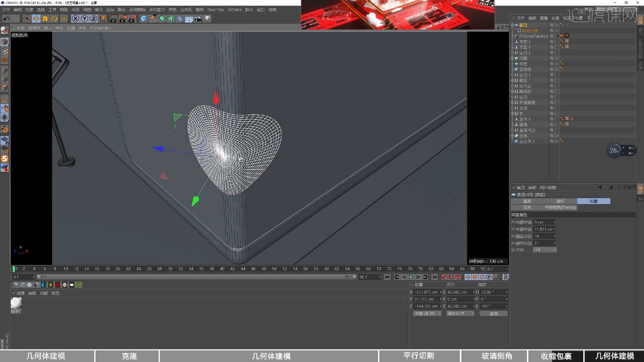
Task: Switch to the 基本 attribute tab
Action: pos(527,201)
